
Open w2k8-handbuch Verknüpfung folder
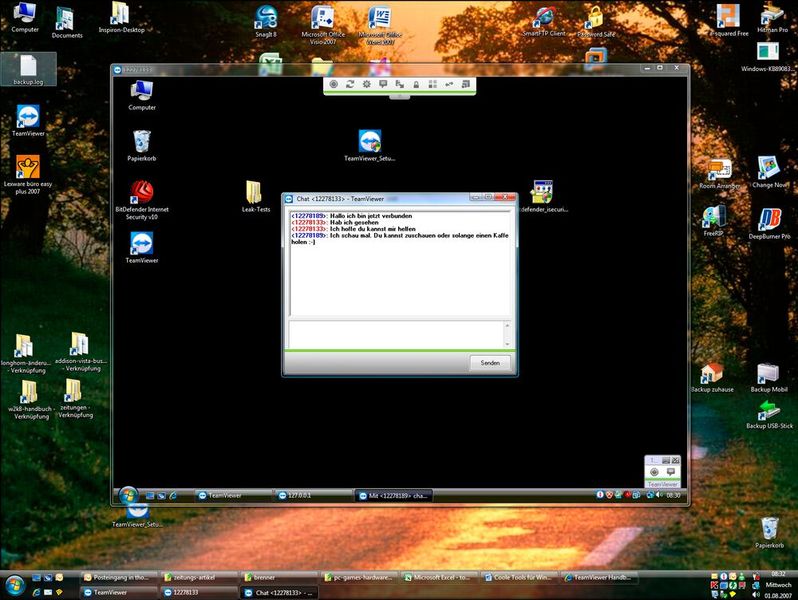pos(31,399)
